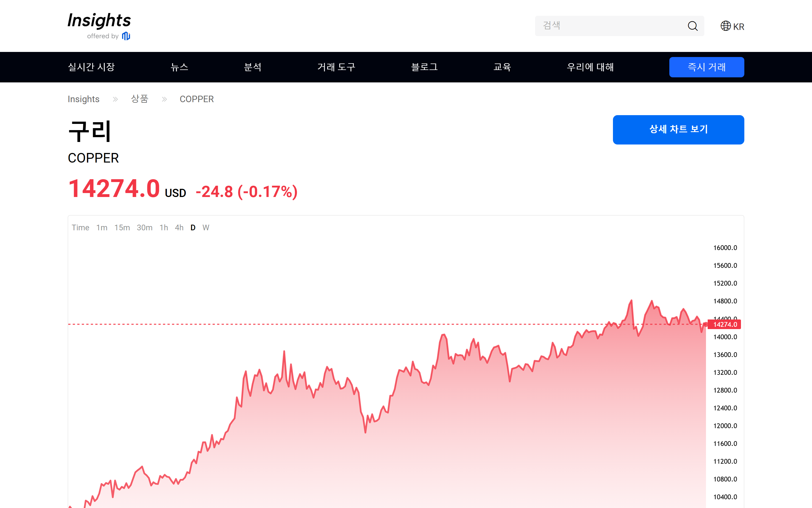This screenshot has height=508, width=812.
Task: Click the 14274.0 price tag on chart axis
Action: 724,325
